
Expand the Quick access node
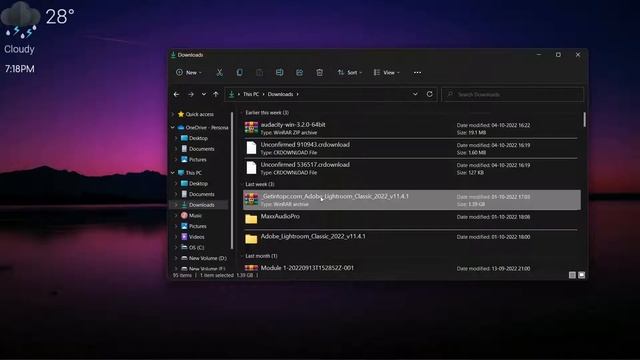tap(173, 114)
